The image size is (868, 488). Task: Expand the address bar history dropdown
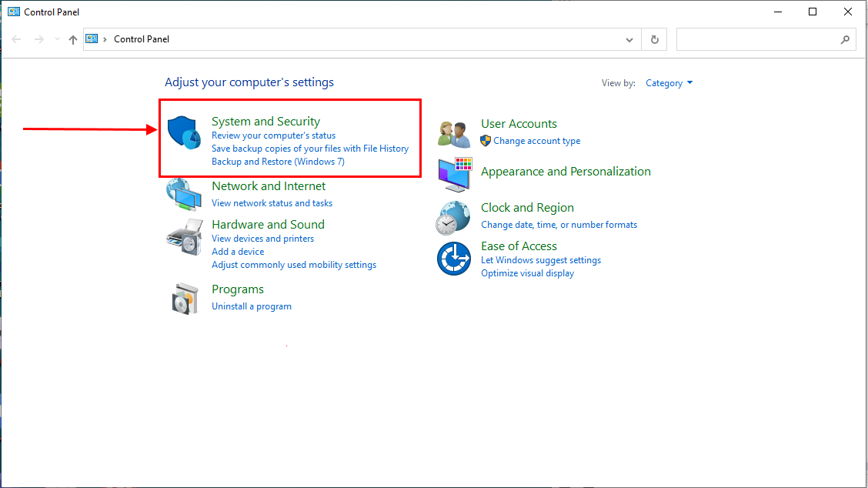point(629,40)
